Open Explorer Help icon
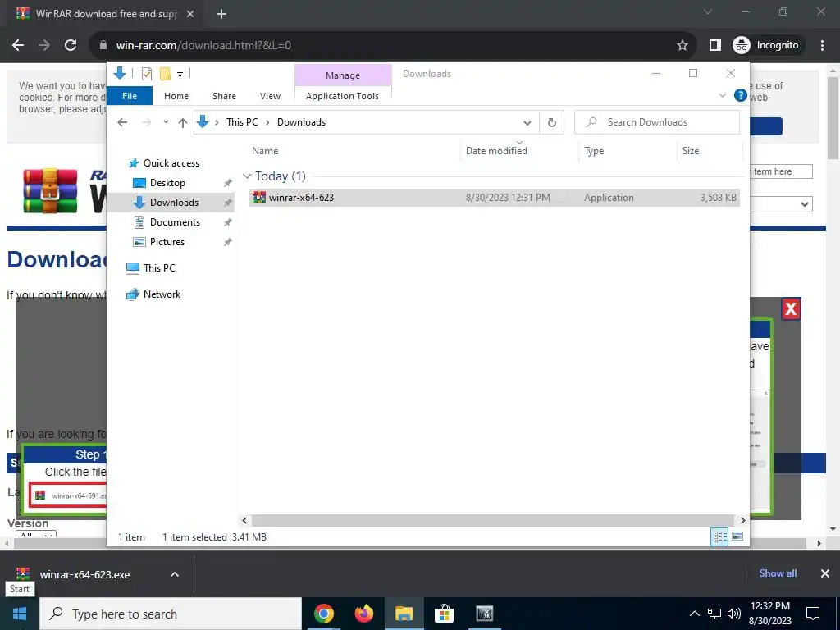The height and width of the screenshot is (630, 840). 741,95
